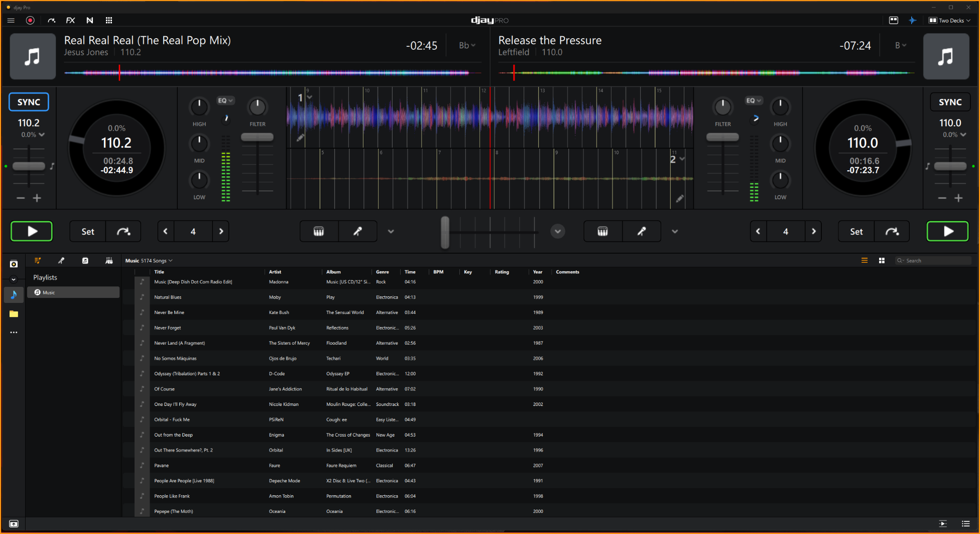Open the left deck EQ dropdown
Viewport: 980px width, 534px height.
coord(225,101)
